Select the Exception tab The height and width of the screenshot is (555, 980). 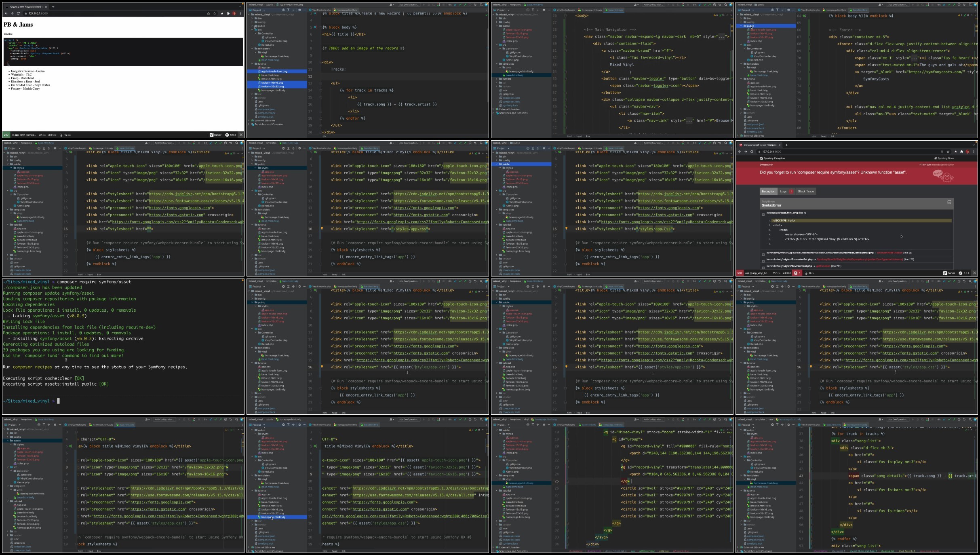click(x=768, y=192)
